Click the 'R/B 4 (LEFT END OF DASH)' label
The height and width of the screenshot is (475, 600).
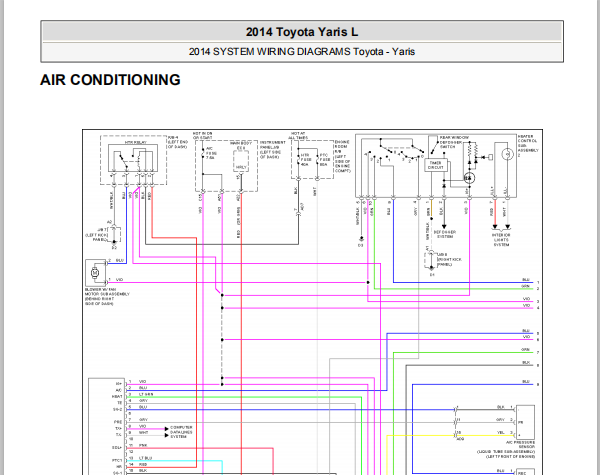point(178,142)
